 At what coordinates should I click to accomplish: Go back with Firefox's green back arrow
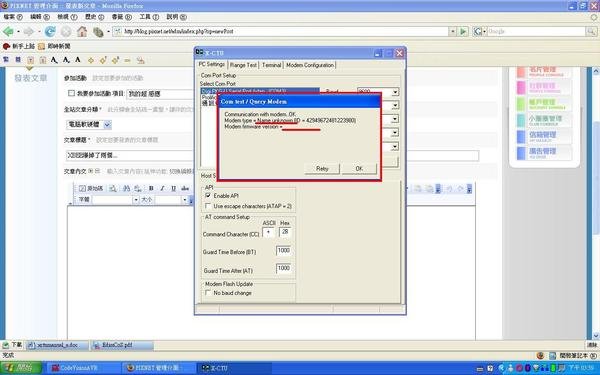[8, 31]
